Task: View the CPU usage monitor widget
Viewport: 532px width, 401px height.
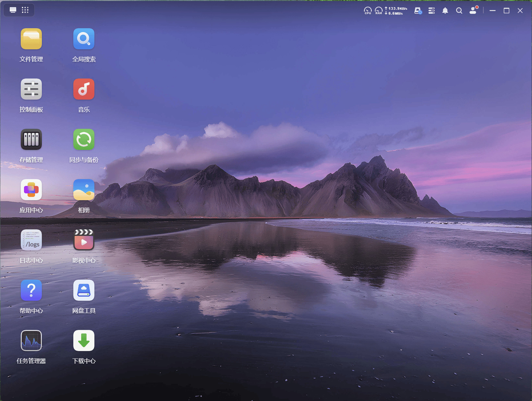Action: [368, 11]
